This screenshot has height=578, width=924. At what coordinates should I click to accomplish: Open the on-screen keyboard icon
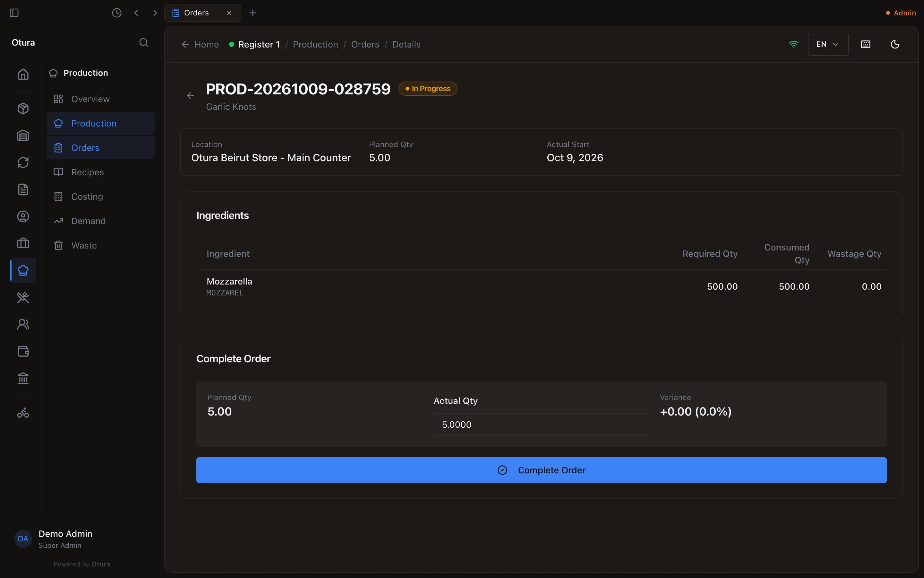coord(866,44)
